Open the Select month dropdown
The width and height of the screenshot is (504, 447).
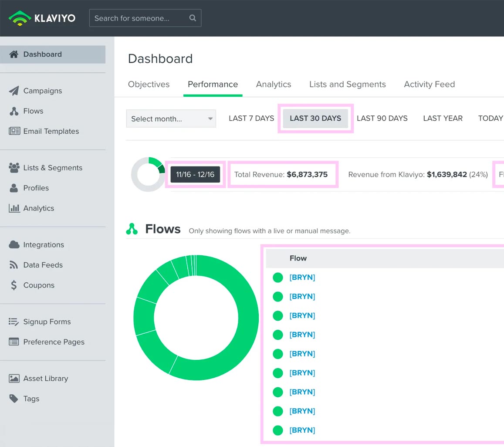(x=171, y=119)
